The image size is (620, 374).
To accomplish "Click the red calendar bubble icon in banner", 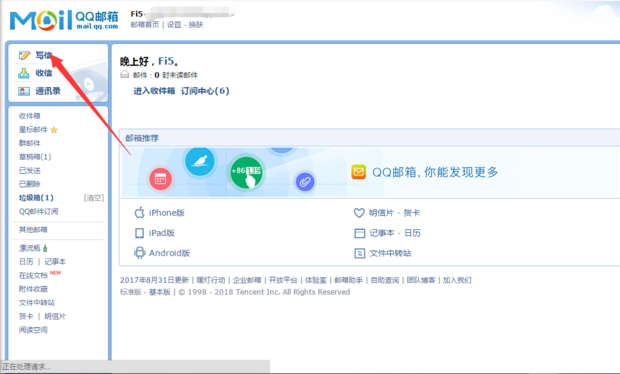I will (160, 179).
